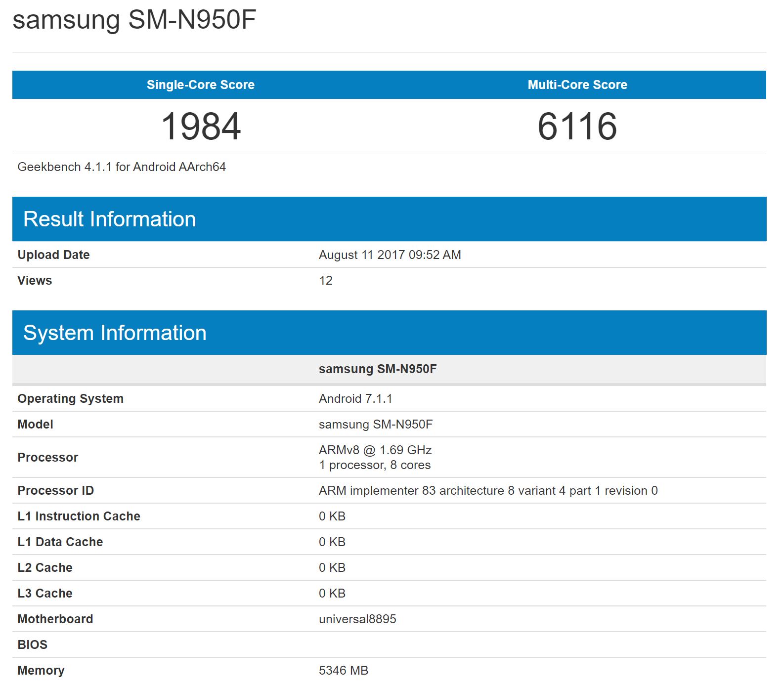Click the Operating System label
784x686 pixels.
click(x=70, y=398)
